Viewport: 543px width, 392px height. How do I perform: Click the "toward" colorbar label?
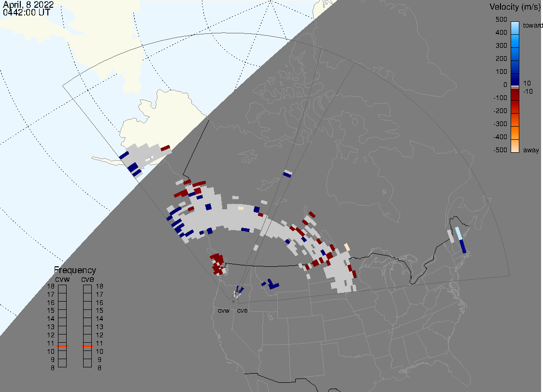click(x=532, y=25)
